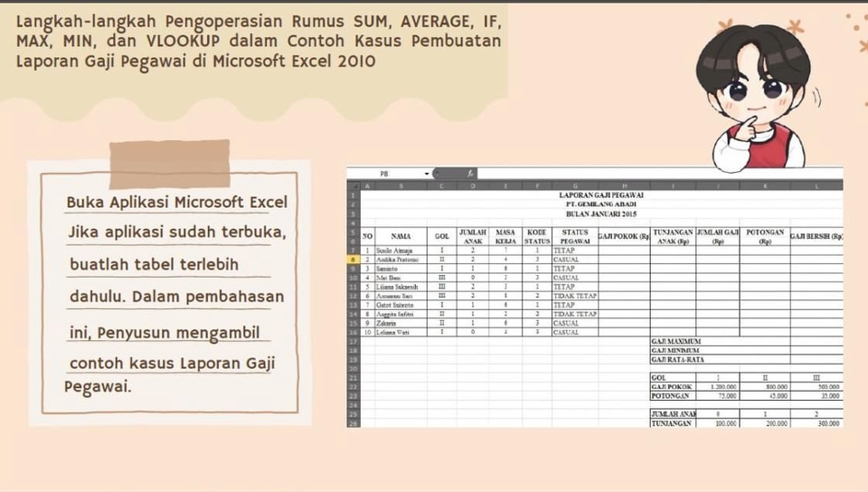
Task: Select column A header
Action: pyautogui.click(x=367, y=185)
